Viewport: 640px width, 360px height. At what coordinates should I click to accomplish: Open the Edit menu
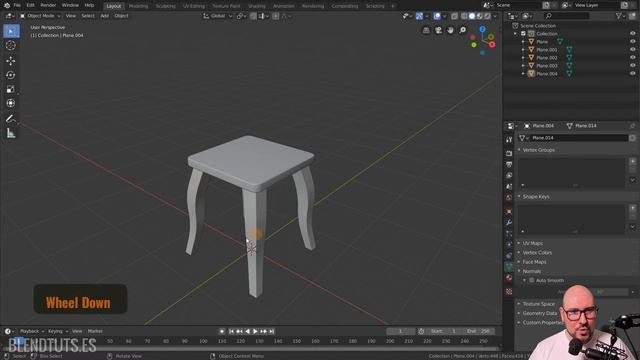(x=31, y=5)
